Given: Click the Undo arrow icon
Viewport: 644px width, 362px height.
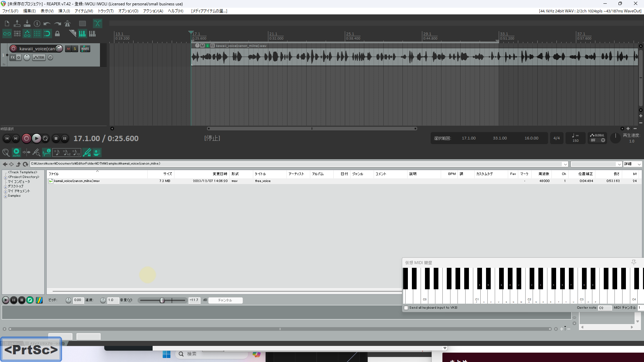Looking at the screenshot, I should 47,23.
